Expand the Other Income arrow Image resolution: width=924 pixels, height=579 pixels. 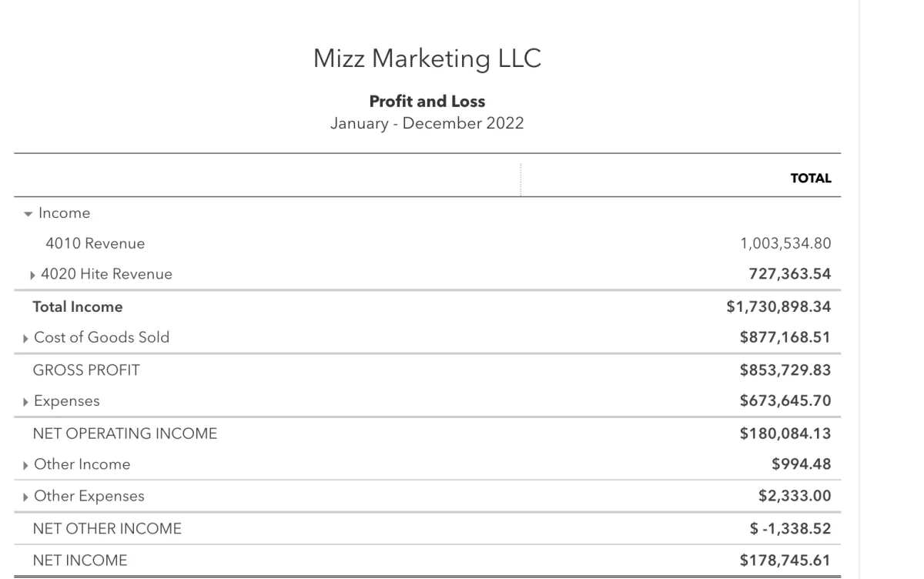28,465
